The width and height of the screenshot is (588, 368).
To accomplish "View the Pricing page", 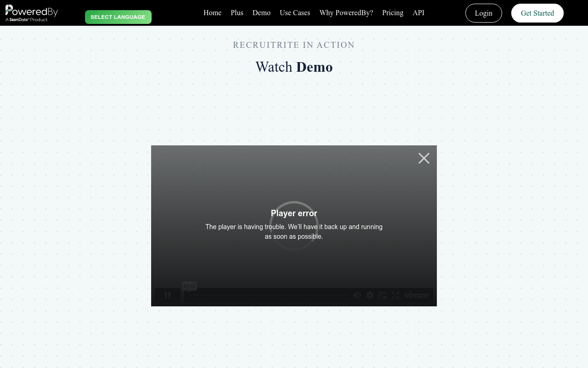I will [x=393, y=13].
